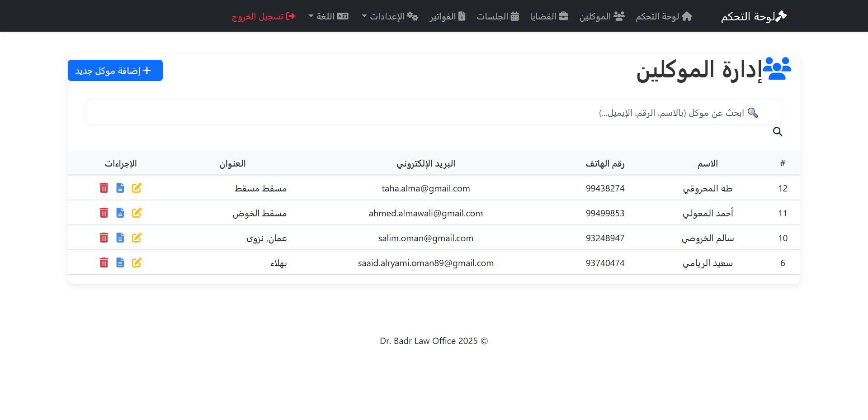
Task: Delete the client طه المحروقي
Action: tap(104, 188)
